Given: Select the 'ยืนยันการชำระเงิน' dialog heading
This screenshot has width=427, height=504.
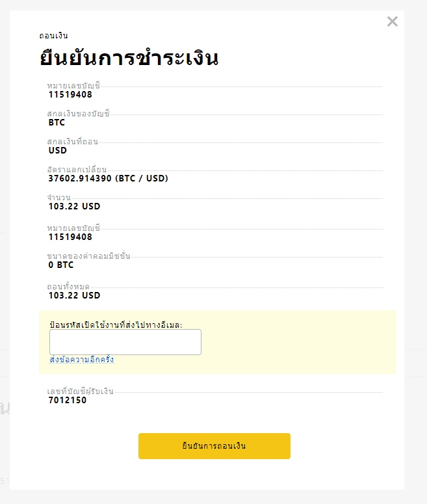Looking at the screenshot, I should click(x=129, y=58).
